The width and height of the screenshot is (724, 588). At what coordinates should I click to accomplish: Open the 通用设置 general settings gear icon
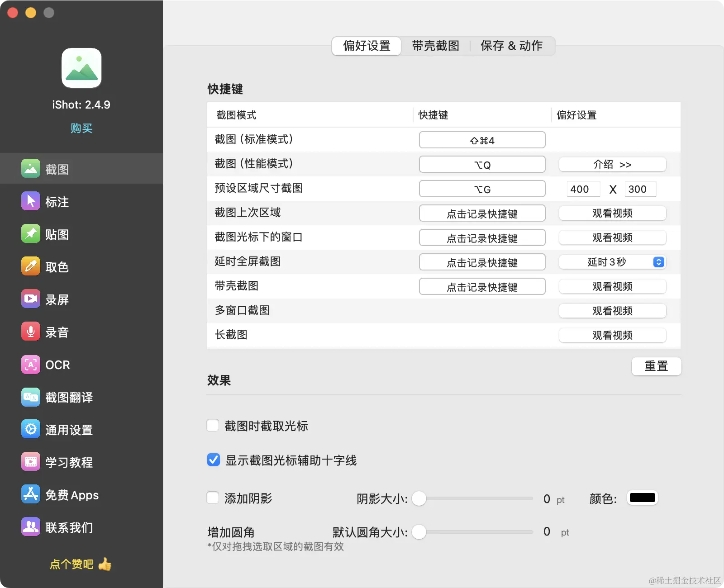[31, 429]
